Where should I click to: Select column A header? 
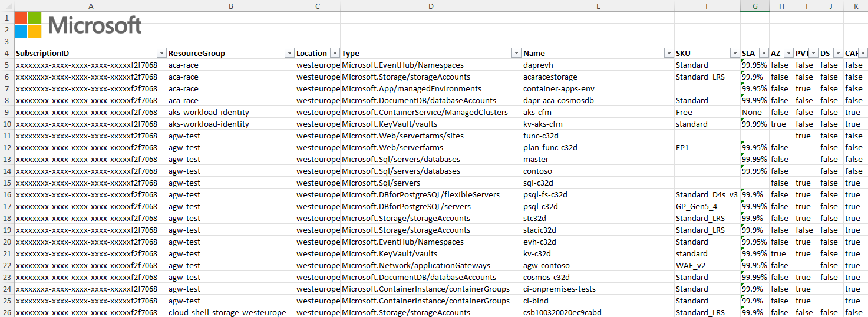click(x=91, y=6)
